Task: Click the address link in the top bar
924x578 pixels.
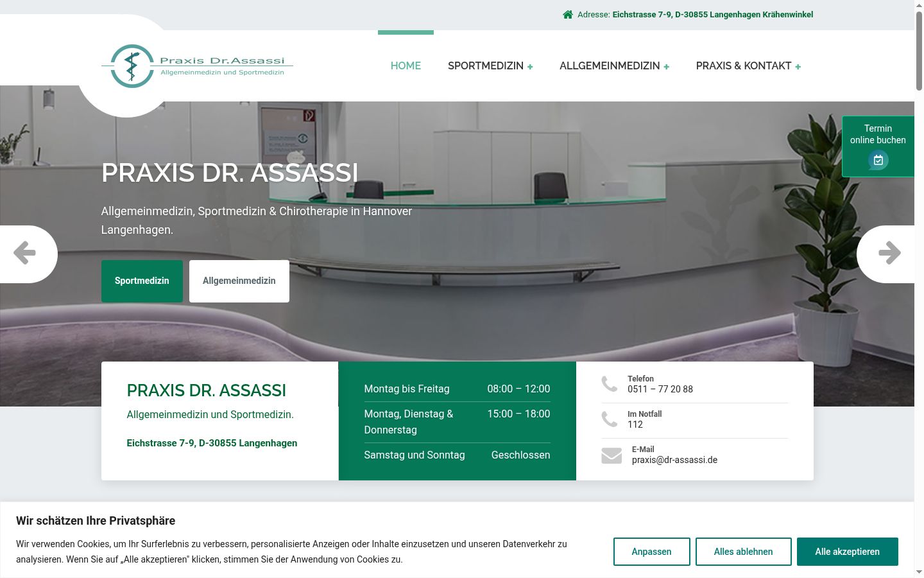Action: point(713,14)
